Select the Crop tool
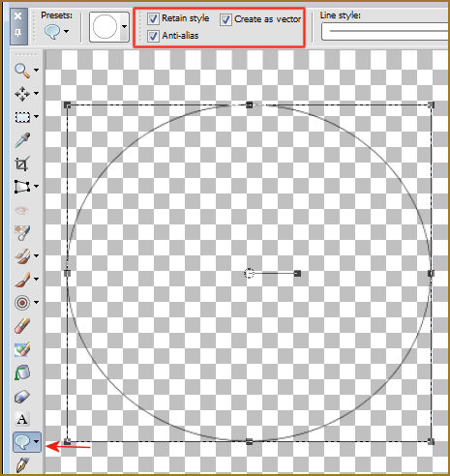This screenshot has height=476, width=450. [x=22, y=164]
